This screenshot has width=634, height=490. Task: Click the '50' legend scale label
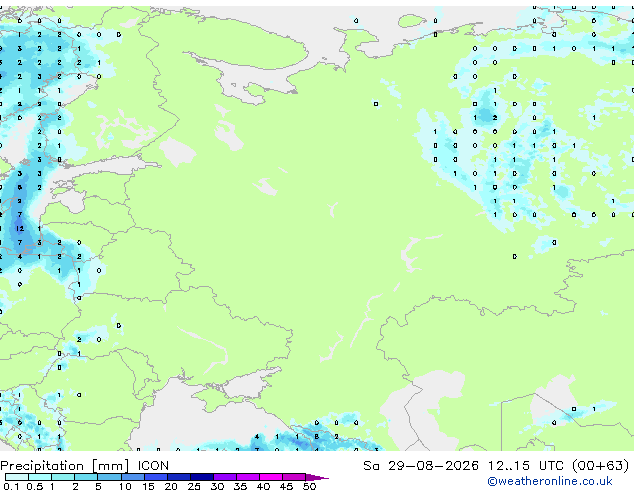[310, 486]
